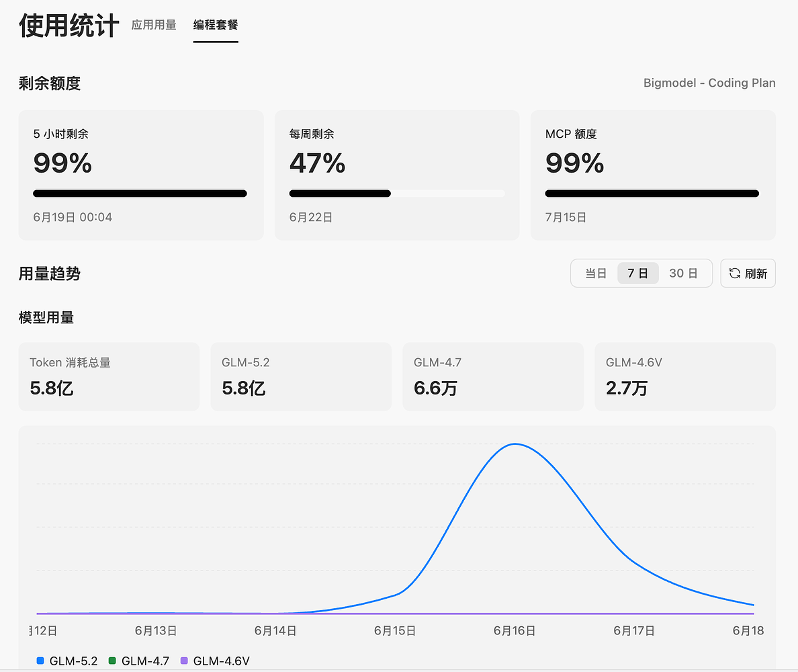Open the Token 消耗总量 card
798x672 pixels.
[109, 377]
